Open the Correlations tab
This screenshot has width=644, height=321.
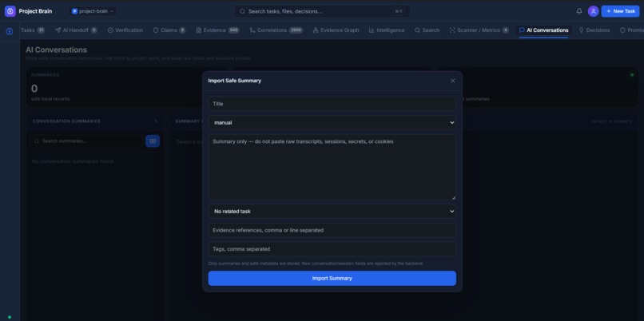[276, 30]
